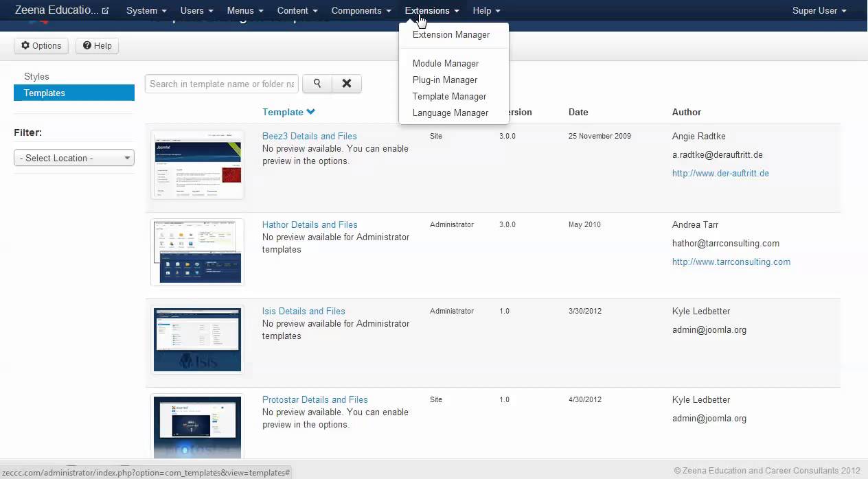Viewport: 868px width, 479px height.
Task: Visit the http://www.der-auftritt.de link
Action: (x=720, y=174)
